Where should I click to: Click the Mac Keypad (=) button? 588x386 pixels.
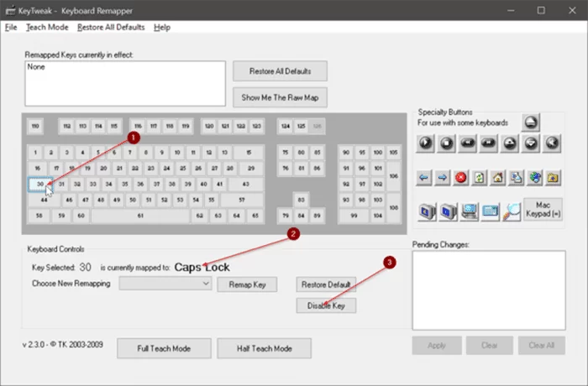(x=543, y=210)
